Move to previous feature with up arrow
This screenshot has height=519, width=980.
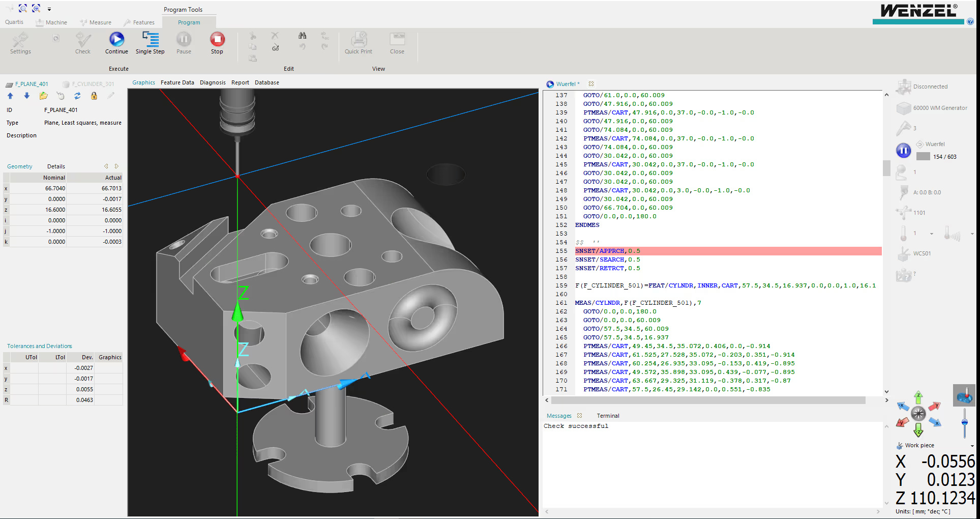point(10,96)
